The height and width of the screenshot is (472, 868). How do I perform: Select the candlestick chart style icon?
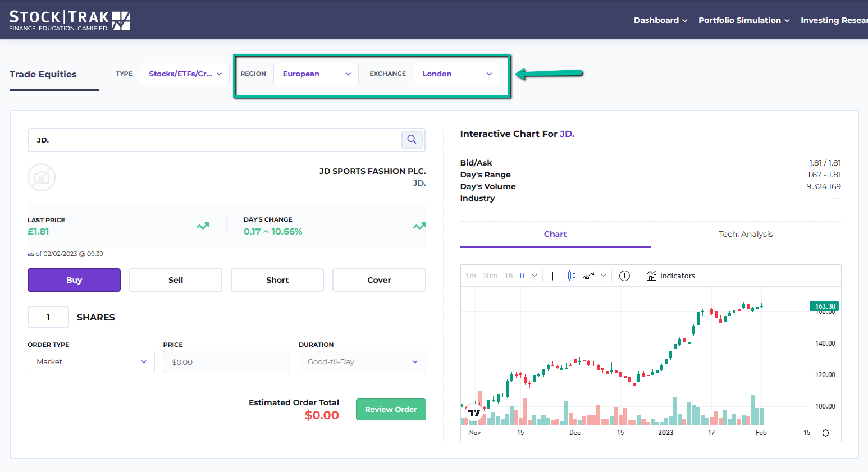click(x=572, y=276)
